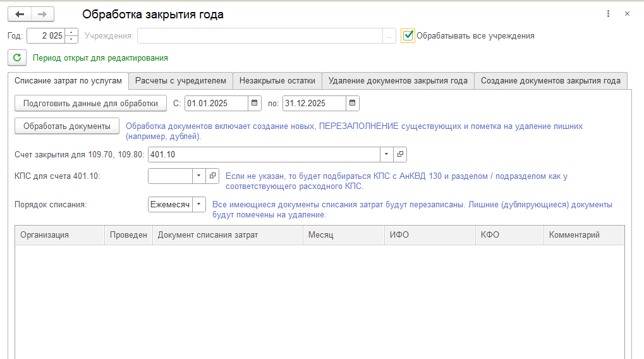Open the three-dot more options menu
Screen dimensions: 644x359
[x=608, y=14]
